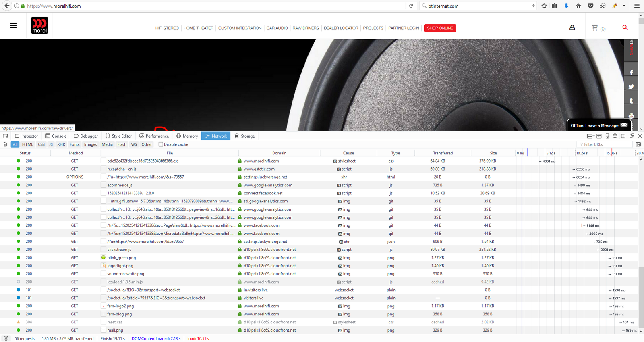Image resolution: width=644 pixels, height=342 pixels.
Task: Click Offline Leave a Message chat box
Action: 599,125
